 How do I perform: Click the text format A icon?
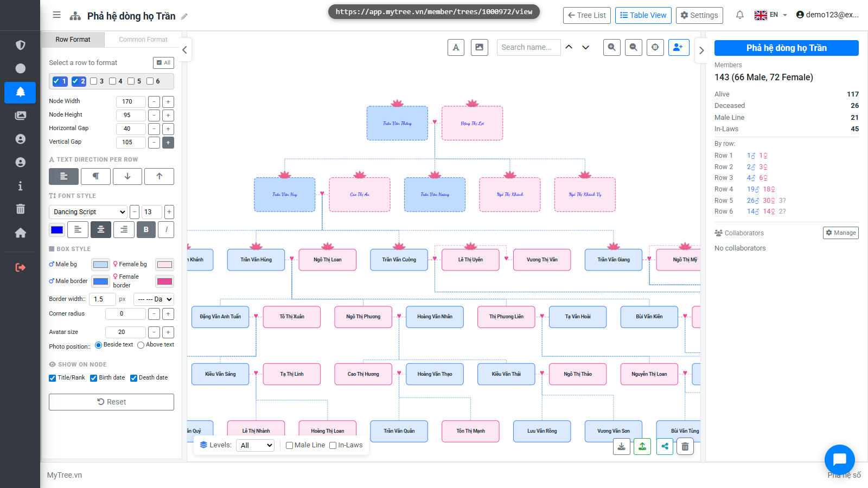tap(456, 47)
